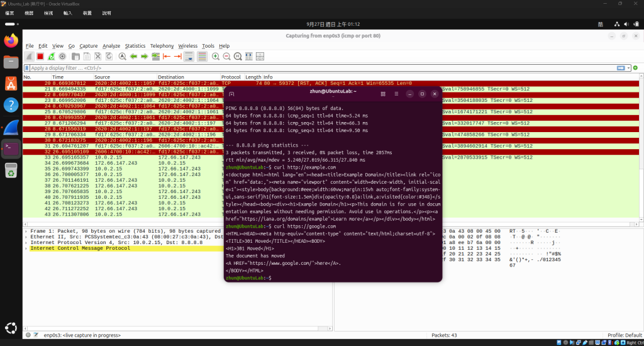Screen dimensions: 644x346
Task: Open a capture file from toolbar
Action: 75,57
